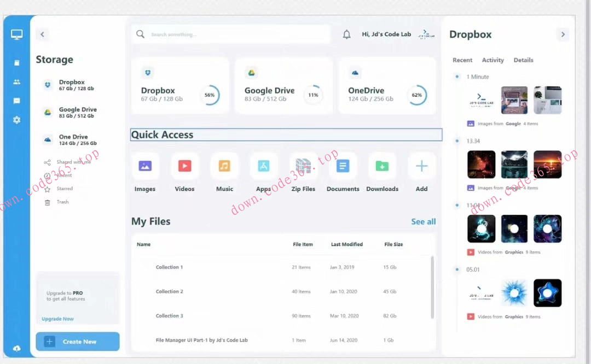
Task: Click the 1 Minute timeline marker
Action: pyautogui.click(x=457, y=77)
